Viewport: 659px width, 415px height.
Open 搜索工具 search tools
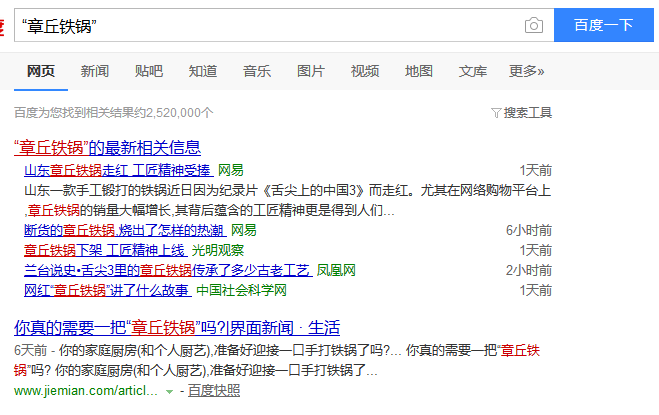pos(527,113)
